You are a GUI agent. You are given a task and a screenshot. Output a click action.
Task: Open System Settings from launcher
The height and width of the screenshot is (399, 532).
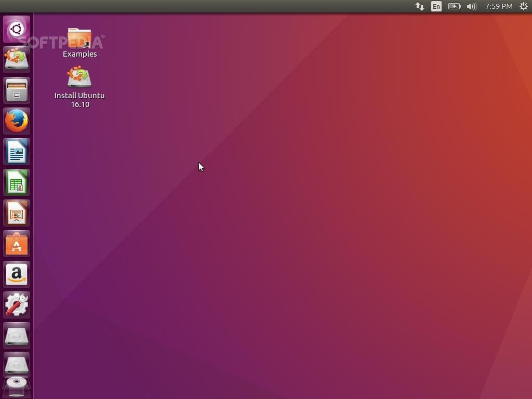[17, 305]
